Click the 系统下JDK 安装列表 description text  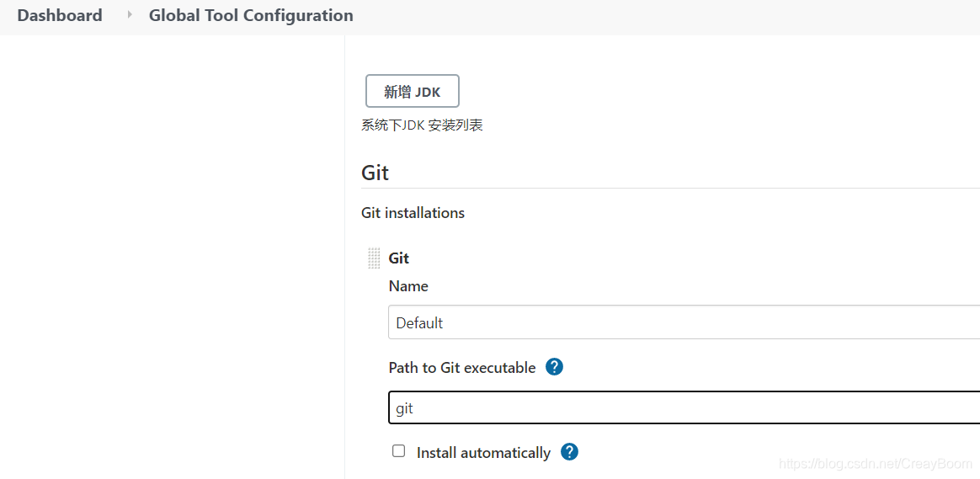[x=422, y=125]
